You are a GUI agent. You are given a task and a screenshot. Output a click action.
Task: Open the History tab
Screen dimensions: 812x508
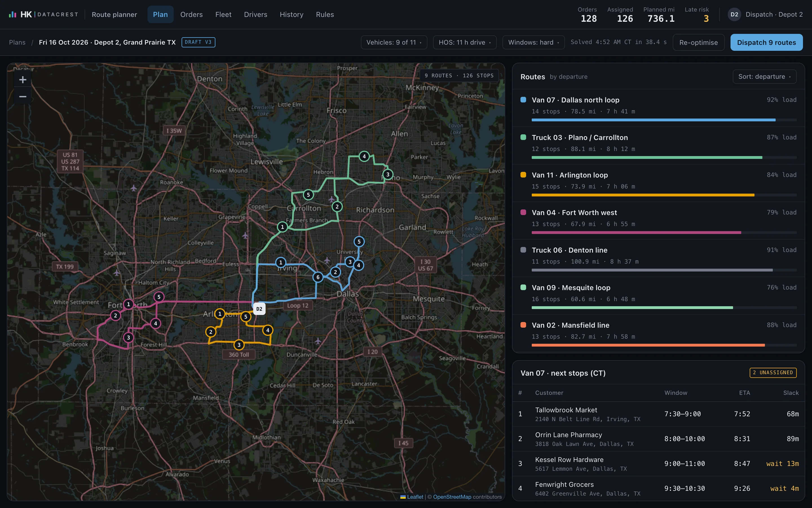[x=292, y=14]
